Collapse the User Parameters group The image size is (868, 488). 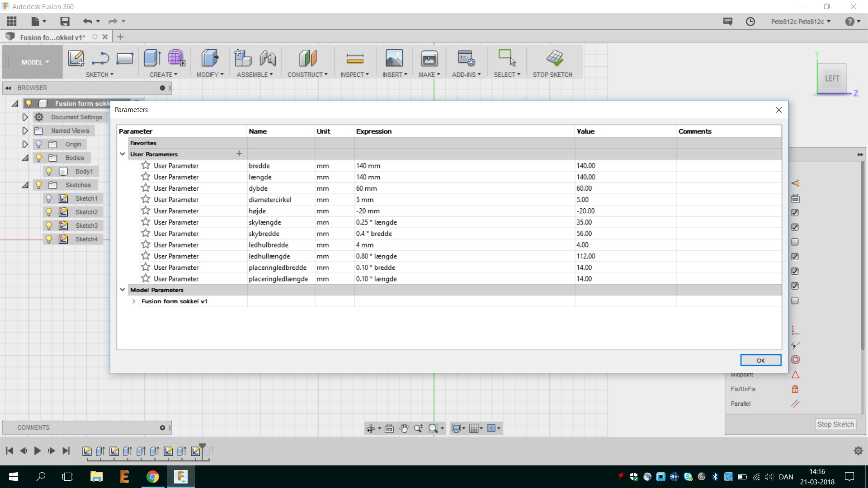[122, 154]
